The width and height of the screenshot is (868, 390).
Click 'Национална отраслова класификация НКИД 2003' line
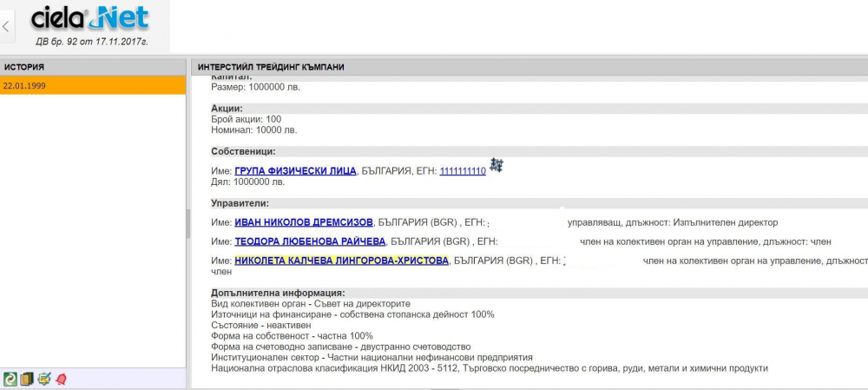coord(490,368)
